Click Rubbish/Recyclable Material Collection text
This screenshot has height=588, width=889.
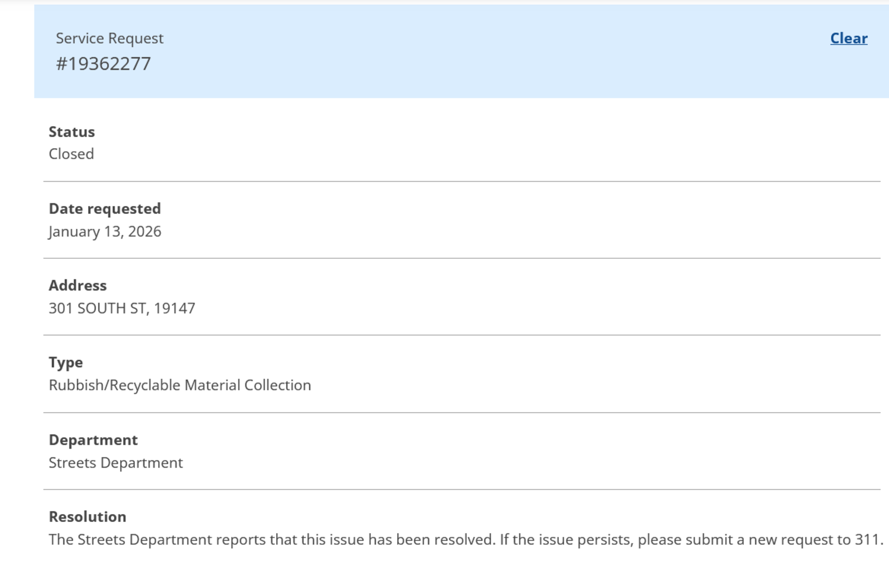(179, 385)
